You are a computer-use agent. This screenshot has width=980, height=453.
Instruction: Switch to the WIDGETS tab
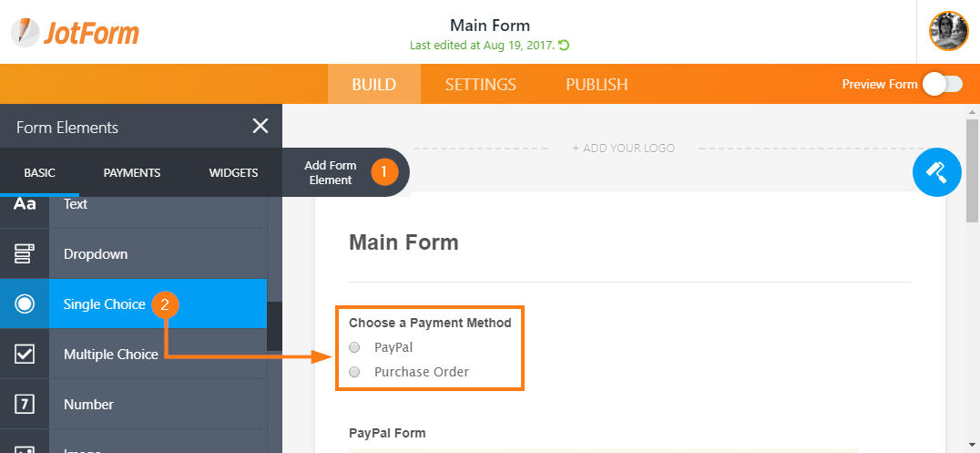(233, 172)
